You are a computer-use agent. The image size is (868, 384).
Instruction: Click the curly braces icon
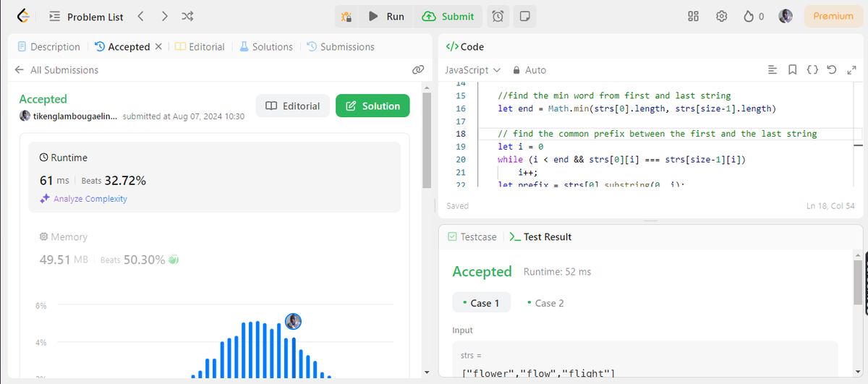(x=812, y=70)
